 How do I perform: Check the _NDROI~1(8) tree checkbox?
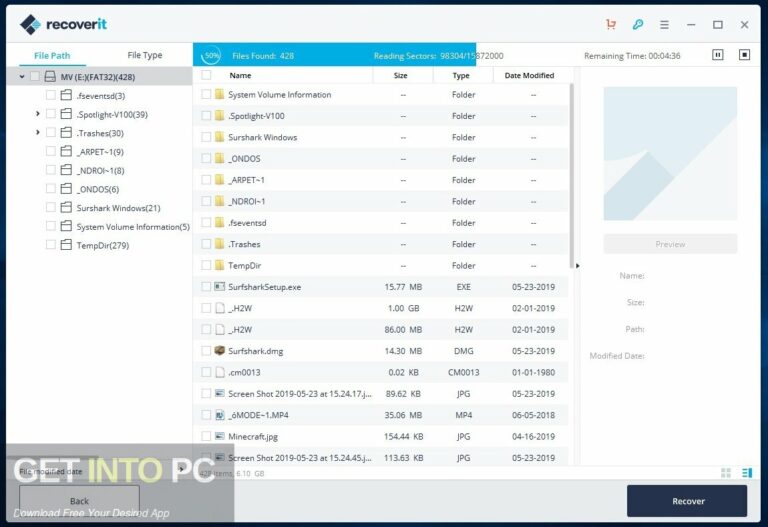(x=50, y=170)
